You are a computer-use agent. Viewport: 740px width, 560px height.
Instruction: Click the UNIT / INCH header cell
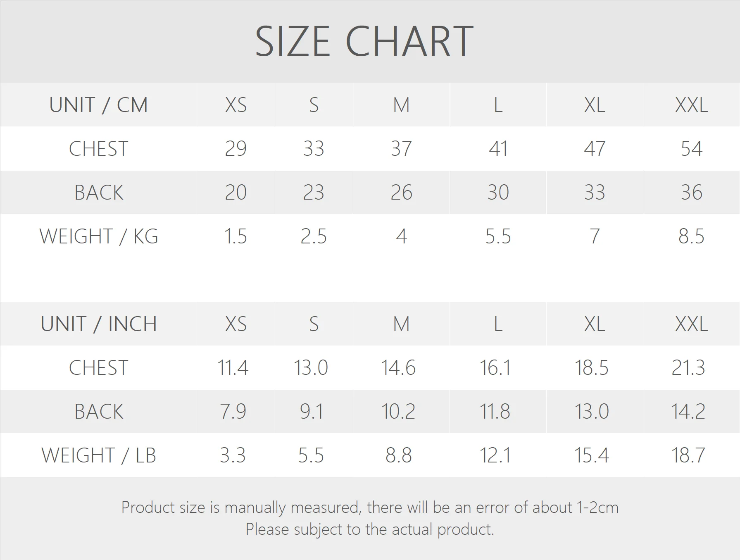tap(98, 324)
